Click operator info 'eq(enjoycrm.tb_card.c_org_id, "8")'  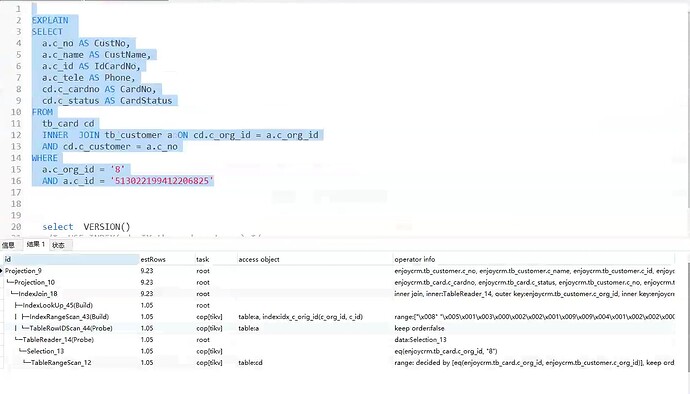pos(446,351)
